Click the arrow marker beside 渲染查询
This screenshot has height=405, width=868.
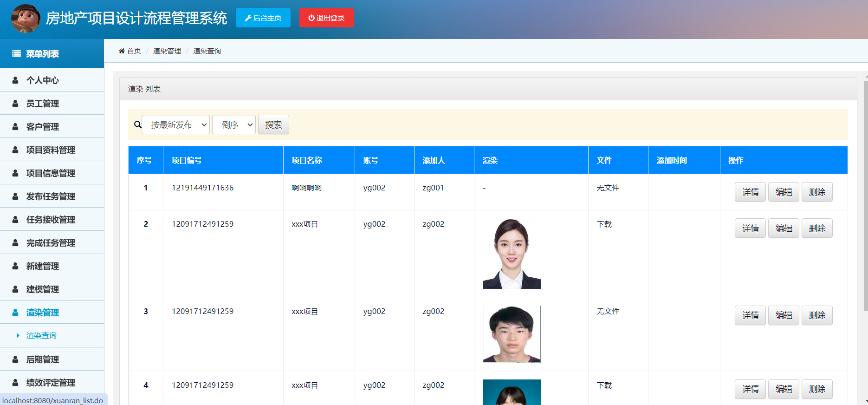(x=18, y=335)
